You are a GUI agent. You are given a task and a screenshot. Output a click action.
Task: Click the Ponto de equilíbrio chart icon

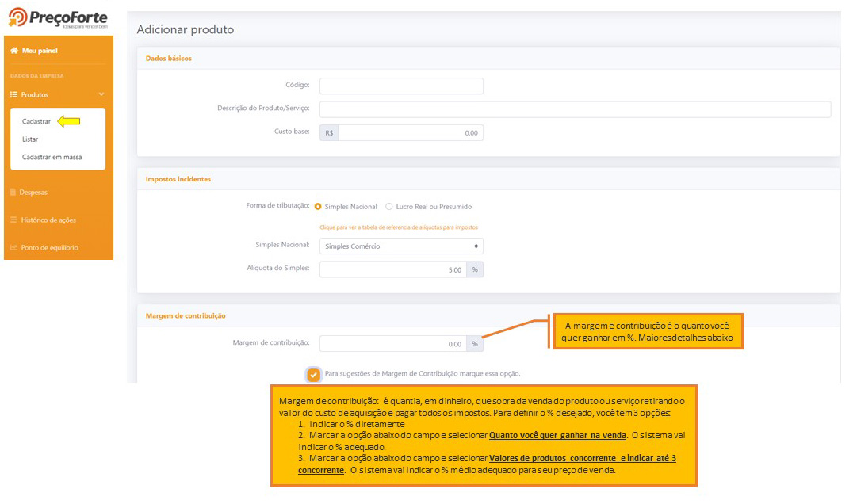click(x=14, y=248)
